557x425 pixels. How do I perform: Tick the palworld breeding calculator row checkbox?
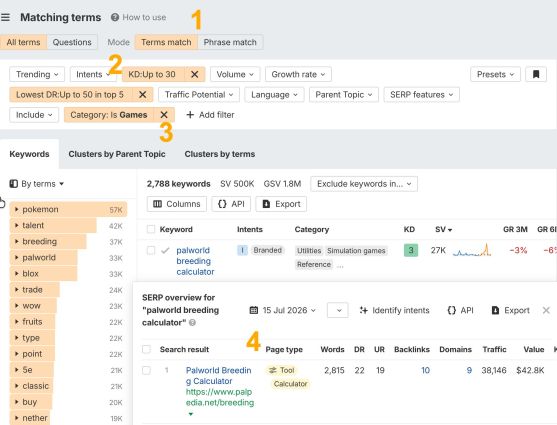point(151,250)
